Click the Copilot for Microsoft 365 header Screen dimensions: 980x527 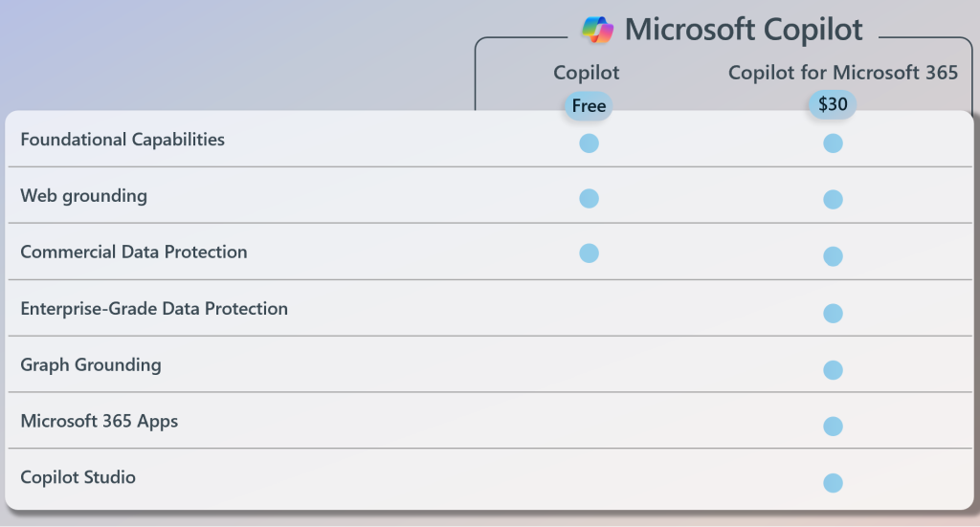(x=842, y=73)
